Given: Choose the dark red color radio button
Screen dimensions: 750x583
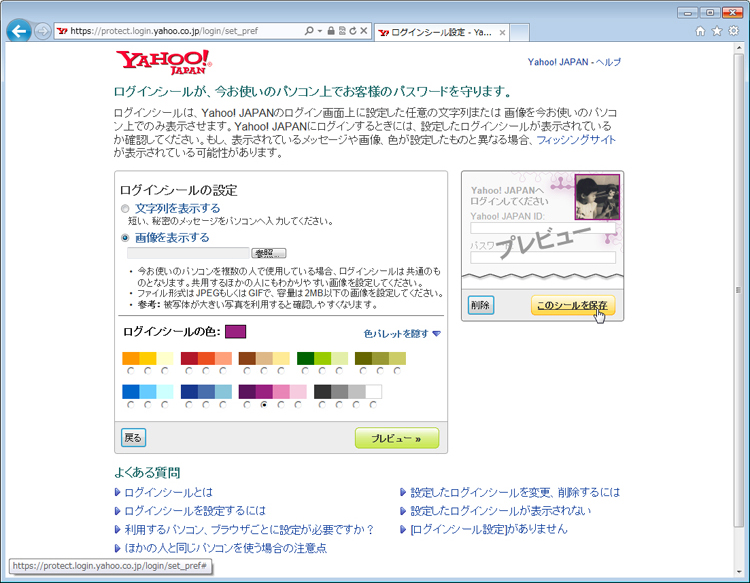Looking at the screenshot, I should [189, 371].
